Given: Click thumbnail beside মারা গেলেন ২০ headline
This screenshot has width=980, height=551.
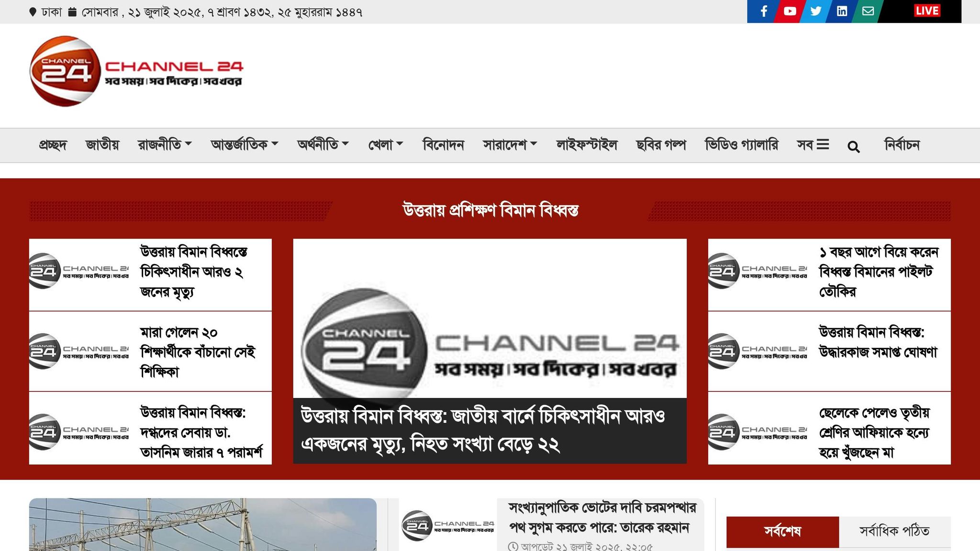Looking at the screenshot, I should (79, 352).
